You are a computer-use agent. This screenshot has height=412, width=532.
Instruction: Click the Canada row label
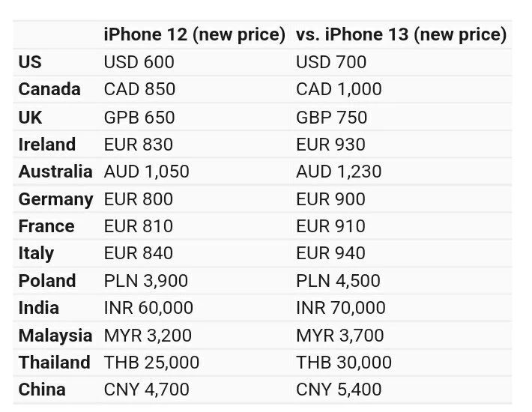[x=49, y=89]
